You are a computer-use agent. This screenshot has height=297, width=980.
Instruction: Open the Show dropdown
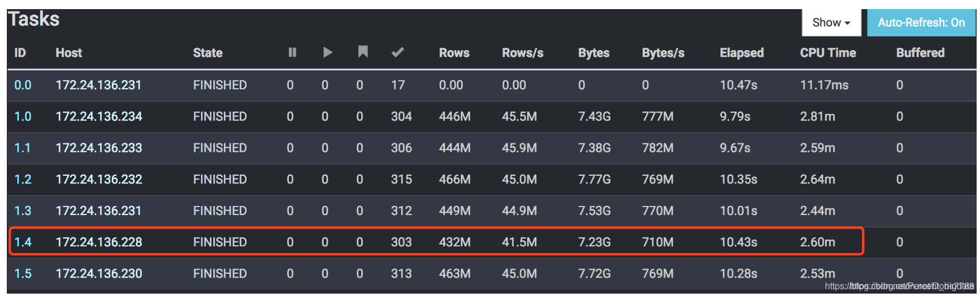[831, 23]
